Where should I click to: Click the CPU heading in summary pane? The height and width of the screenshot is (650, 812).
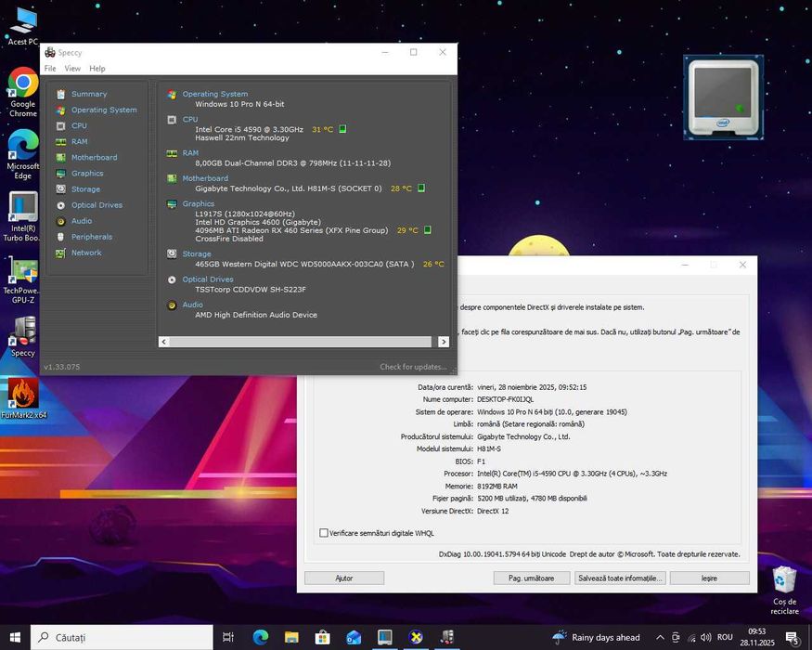[x=190, y=119]
